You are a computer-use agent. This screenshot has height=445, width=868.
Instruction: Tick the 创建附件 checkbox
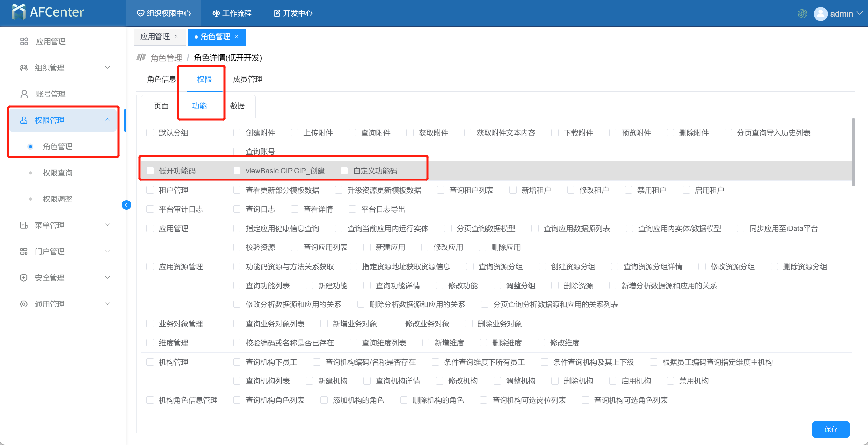[237, 133]
